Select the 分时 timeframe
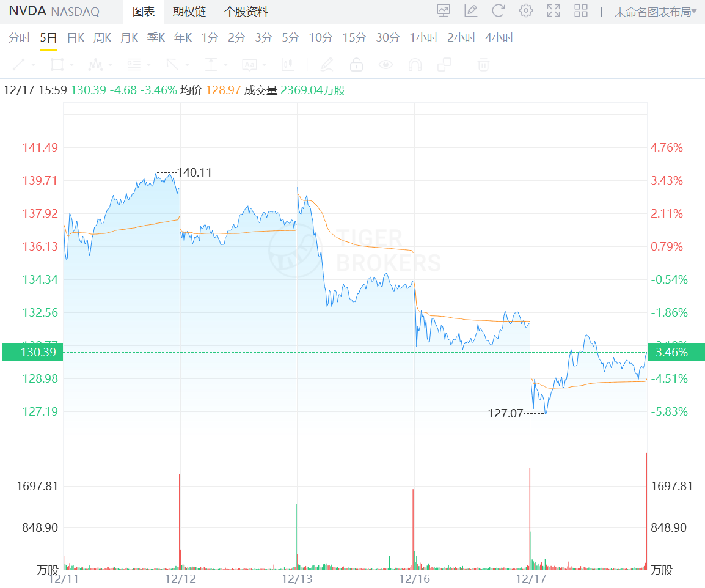This screenshot has width=705, height=588. coord(20,37)
